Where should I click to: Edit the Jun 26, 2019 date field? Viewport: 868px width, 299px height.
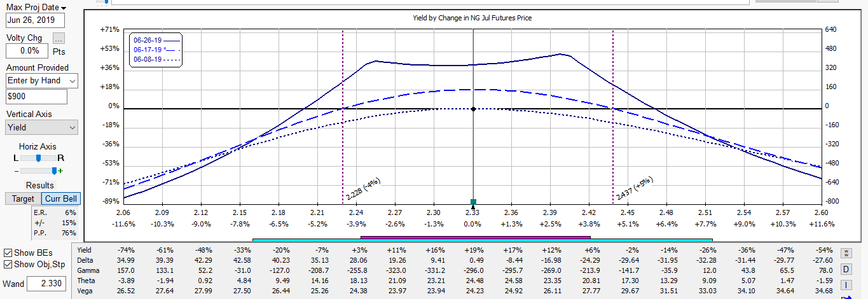(x=36, y=20)
